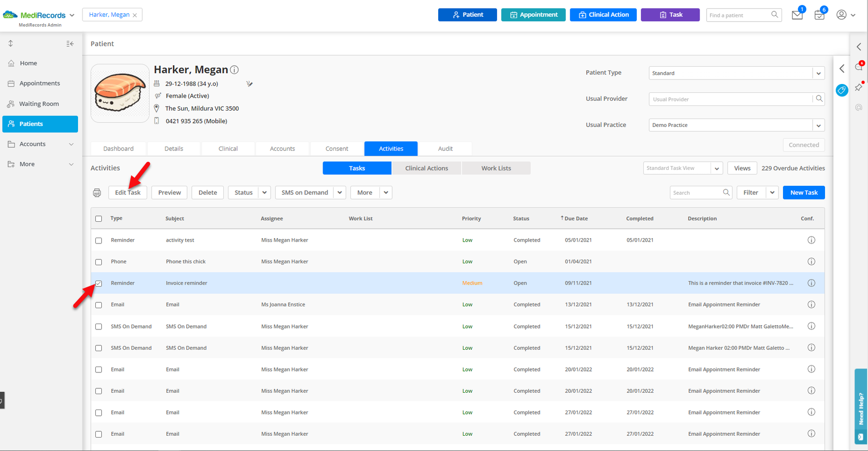Click the blue tag icon on right panel
868x451 pixels.
(x=842, y=90)
